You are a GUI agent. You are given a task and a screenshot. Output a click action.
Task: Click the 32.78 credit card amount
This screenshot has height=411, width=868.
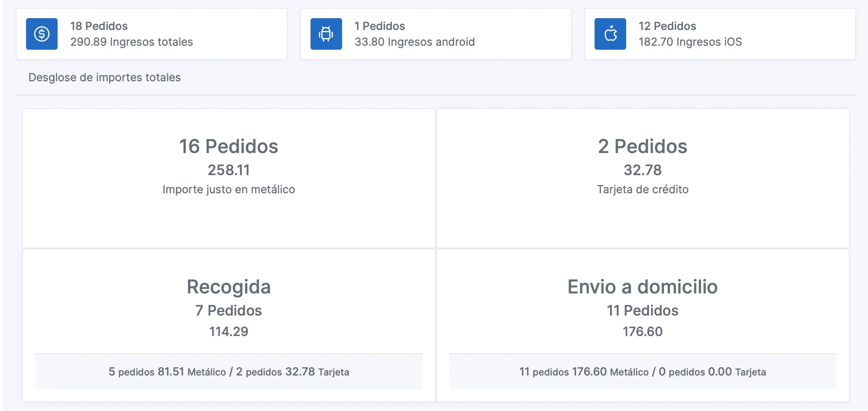pyautogui.click(x=643, y=170)
